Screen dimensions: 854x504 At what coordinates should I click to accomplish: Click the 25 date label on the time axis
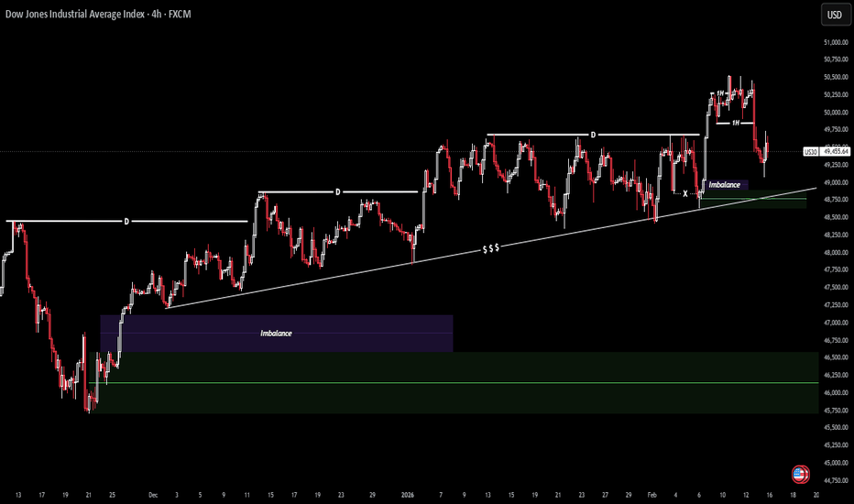coord(112,495)
